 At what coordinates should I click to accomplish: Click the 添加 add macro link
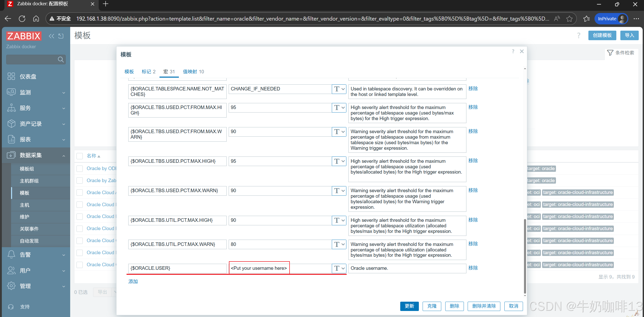[133, 281]
